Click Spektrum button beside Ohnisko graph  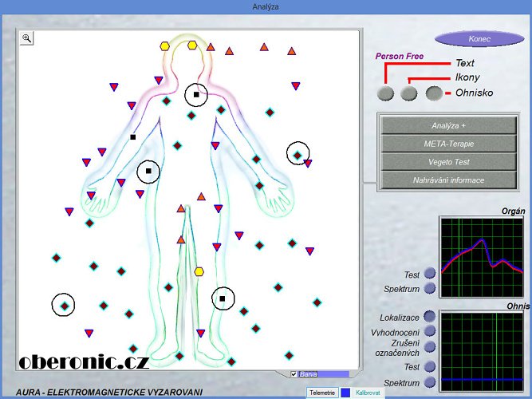click(430, 383)
